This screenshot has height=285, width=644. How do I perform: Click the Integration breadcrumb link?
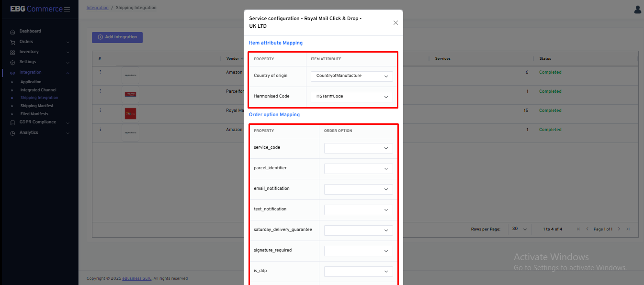coord(98,8)
